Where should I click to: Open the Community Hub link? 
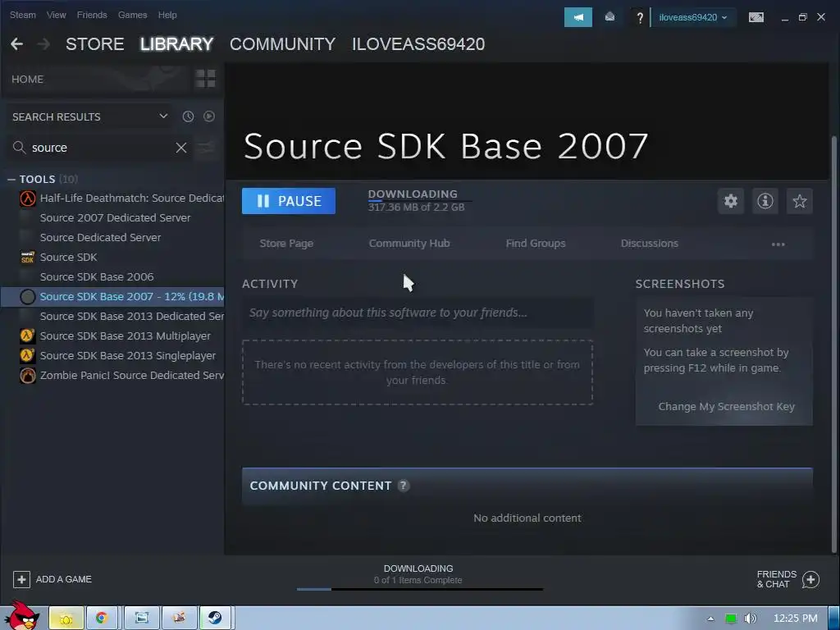pyautogui.click(x=409, y=243)
